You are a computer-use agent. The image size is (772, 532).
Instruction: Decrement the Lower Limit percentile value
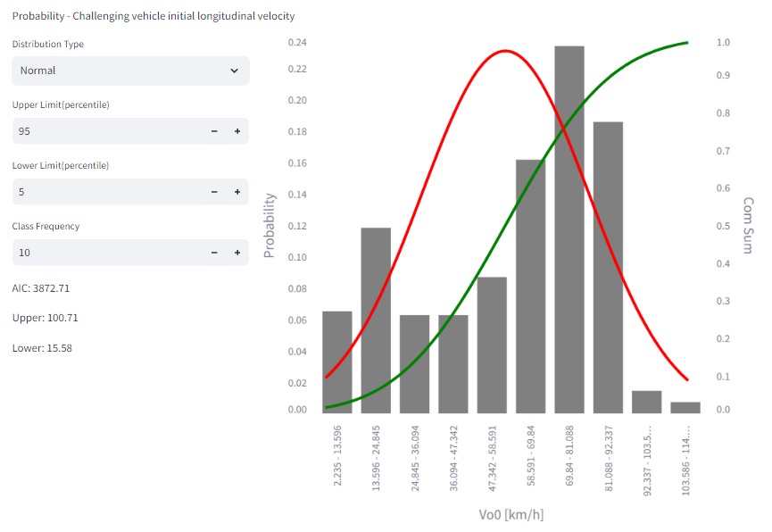point(214,192)
